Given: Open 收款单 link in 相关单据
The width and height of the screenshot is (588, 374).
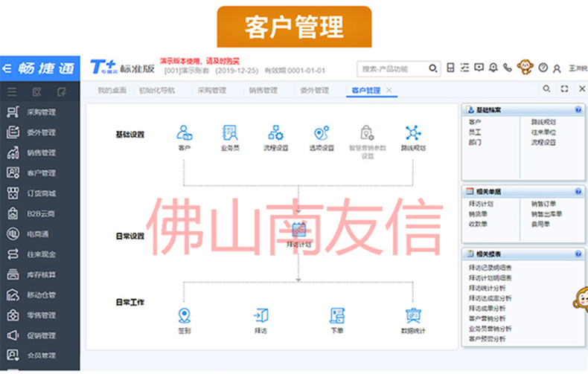Looking at the screenshot, I should pos(478,224).
